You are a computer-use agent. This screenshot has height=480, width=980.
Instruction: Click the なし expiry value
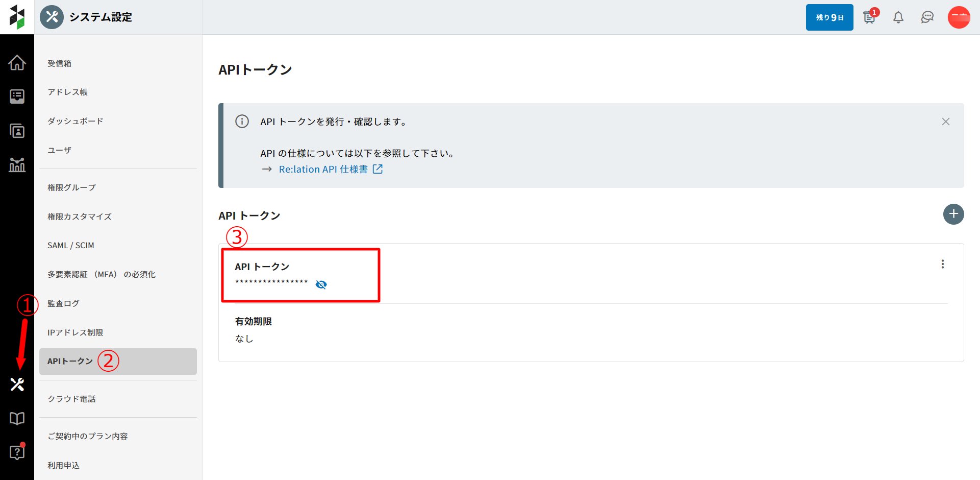pos(244,339)
